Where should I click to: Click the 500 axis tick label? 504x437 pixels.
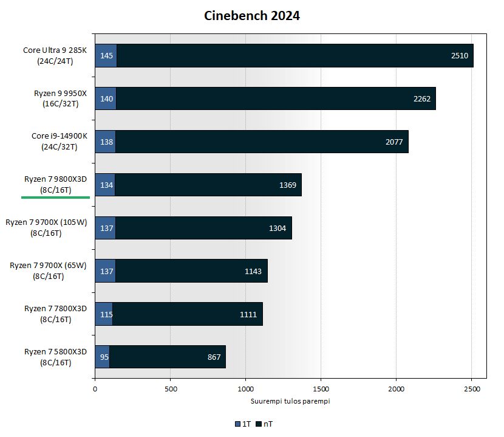[171, 389]
